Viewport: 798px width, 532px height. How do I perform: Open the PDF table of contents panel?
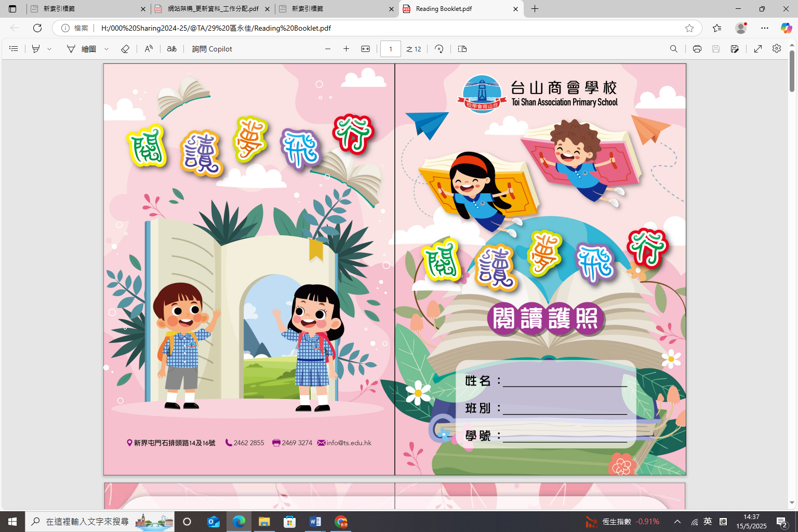point(14,49)
